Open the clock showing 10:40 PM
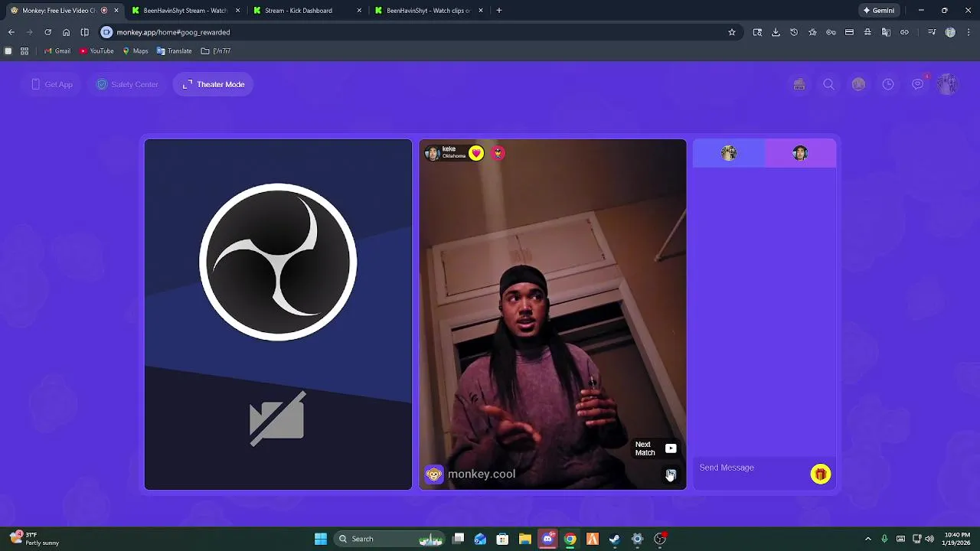The height and width of the screenshot is (551, 980). point(956,539)
